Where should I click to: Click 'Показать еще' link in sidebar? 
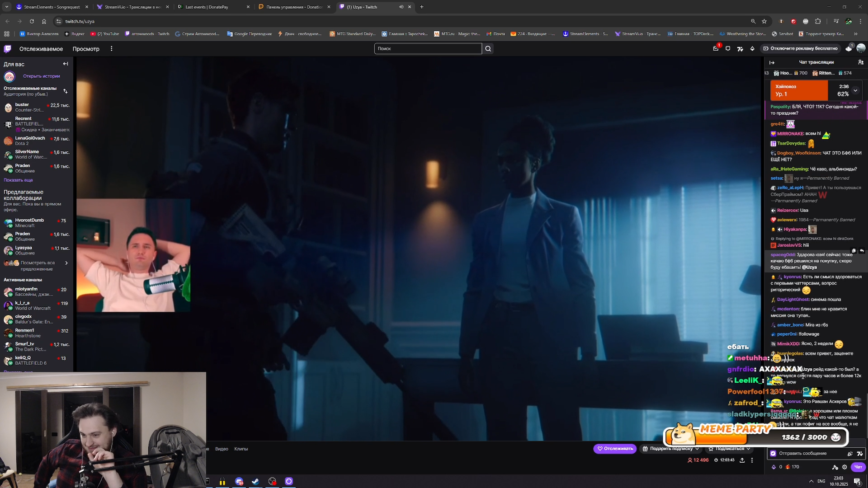(x=18, y=180)
